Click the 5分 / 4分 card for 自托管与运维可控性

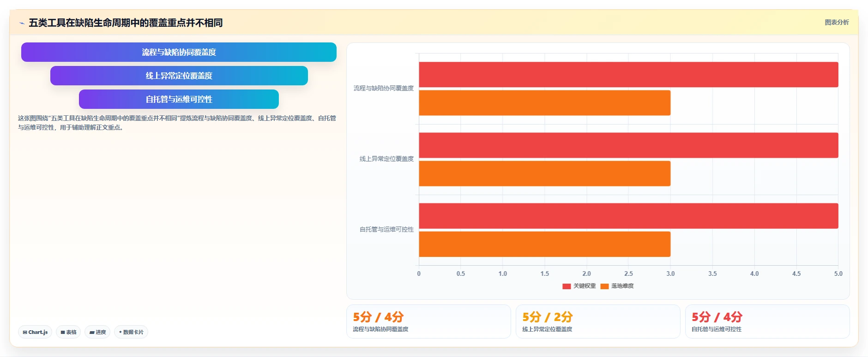[767, 321]
